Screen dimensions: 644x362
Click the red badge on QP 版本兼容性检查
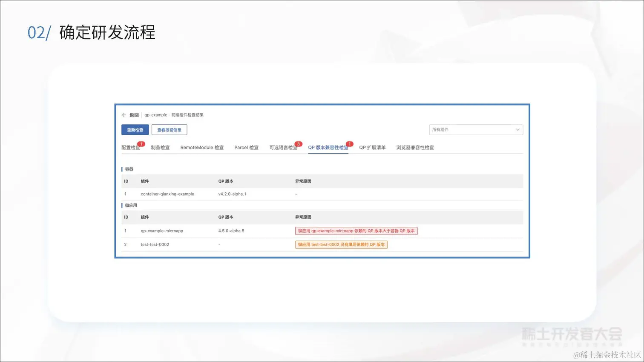coord(349,144)
